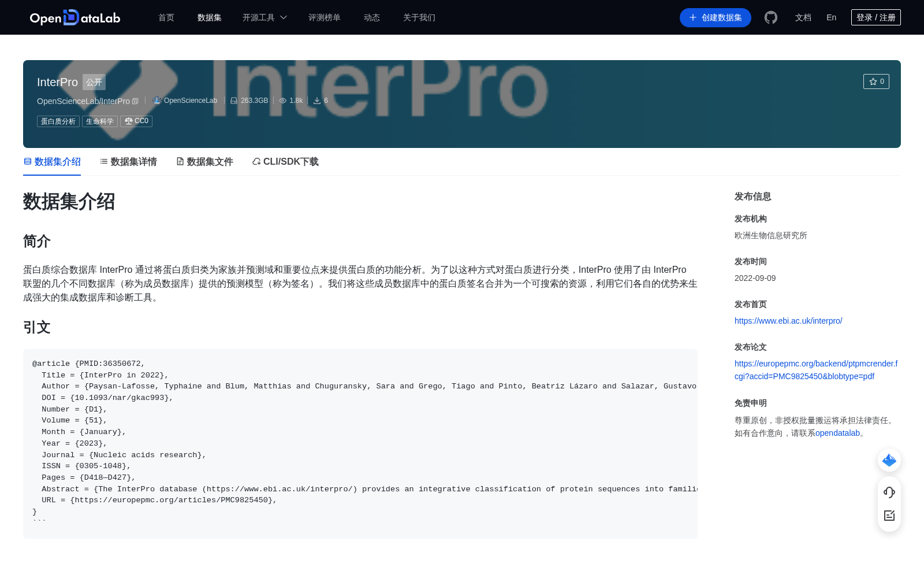Open the europepmc.org paper link

[x=816, y=370]
